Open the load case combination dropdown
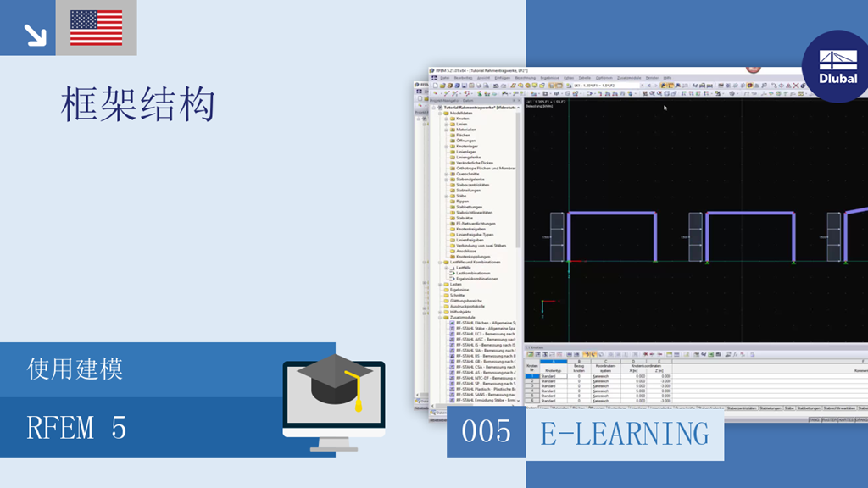Image resolution: width=868 pixels, height=488 pixels. [x=643, y=86]
